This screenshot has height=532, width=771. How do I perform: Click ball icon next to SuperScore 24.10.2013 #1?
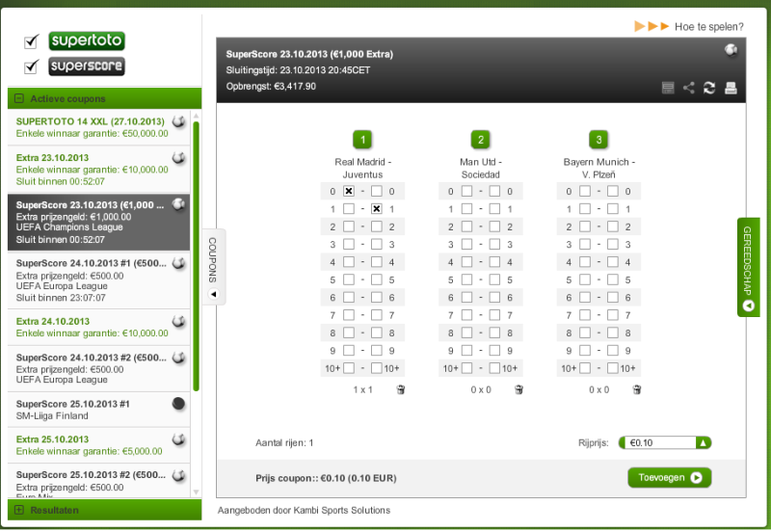pos(178,263)
